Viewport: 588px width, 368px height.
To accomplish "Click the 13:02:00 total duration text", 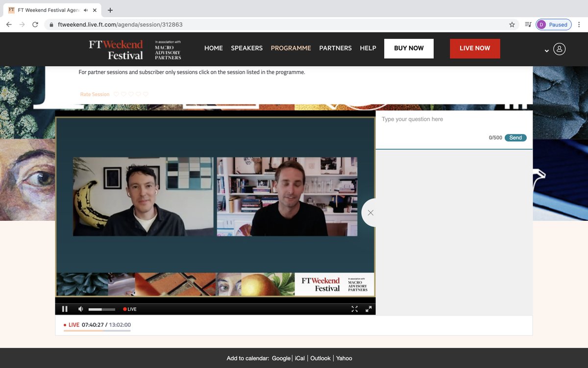I will pyautogui.click(x=120, y=325).
